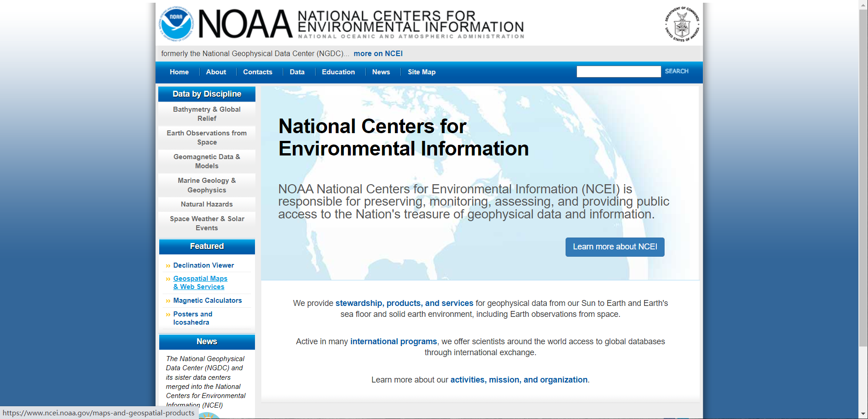868x419 pixels.
Task: Follow the 'international programs' link
Action: [393, 341]
